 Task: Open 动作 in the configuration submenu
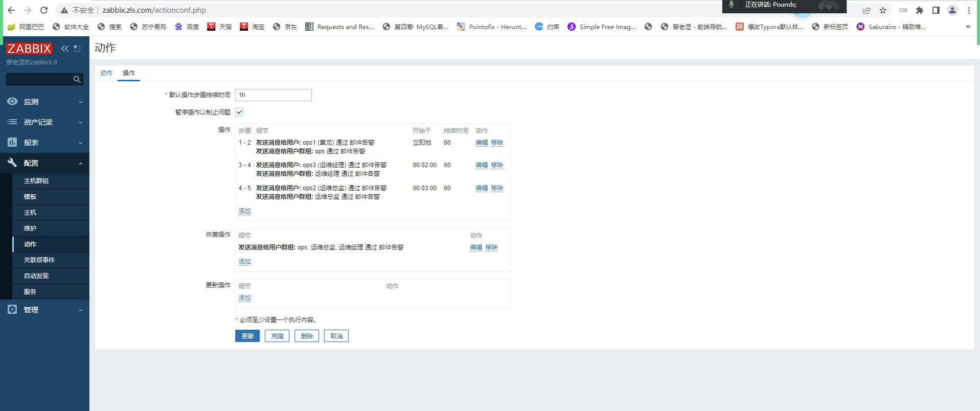click(x=51, y=244)
